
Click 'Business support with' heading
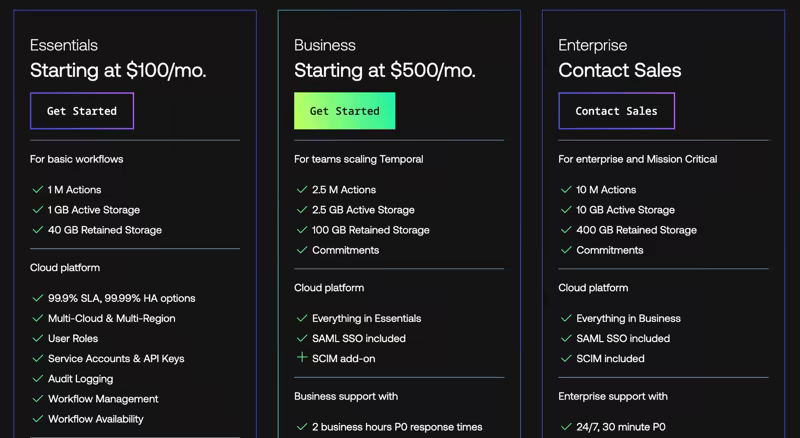coord(346,397)
